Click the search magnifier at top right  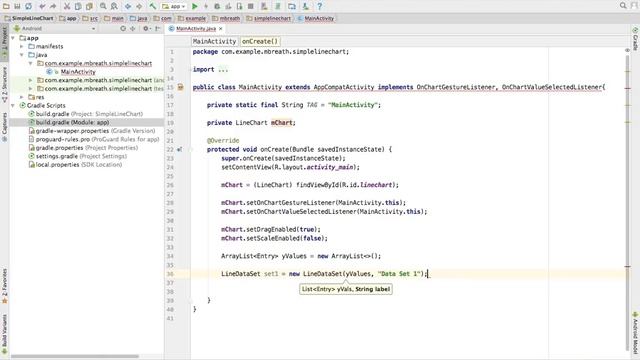[x=623, y=6]
